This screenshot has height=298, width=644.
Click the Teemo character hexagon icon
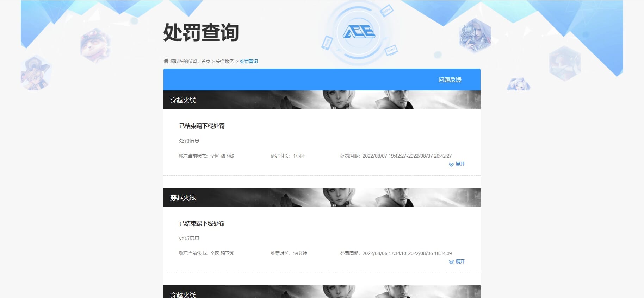point(95,46)
